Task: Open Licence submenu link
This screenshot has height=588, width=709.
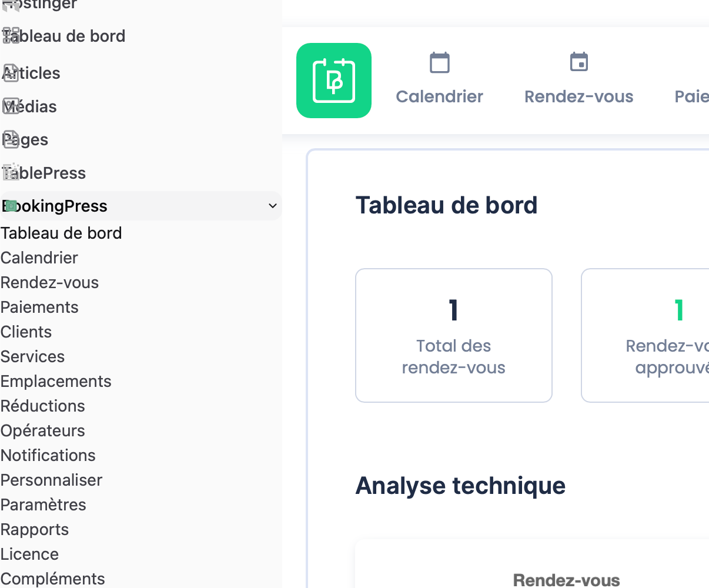Action: pos(29,554)
